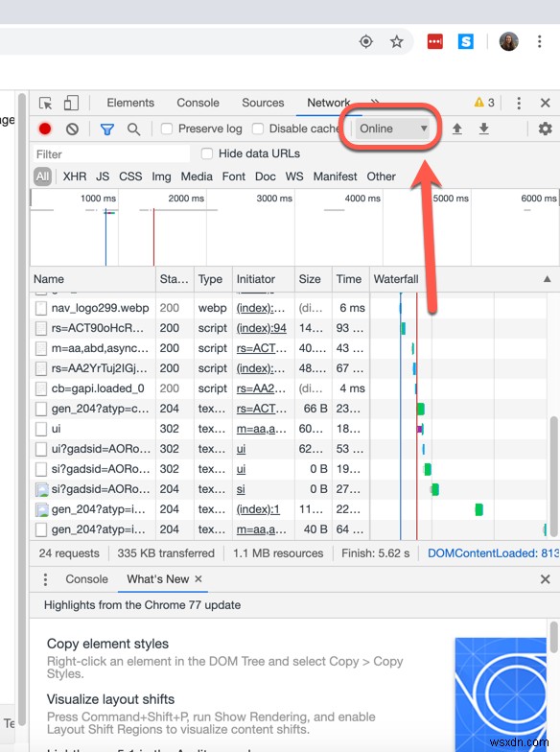Viewport: 560px width, 752px height.
Task: Filter requests by Other
Action: (382, 176)
